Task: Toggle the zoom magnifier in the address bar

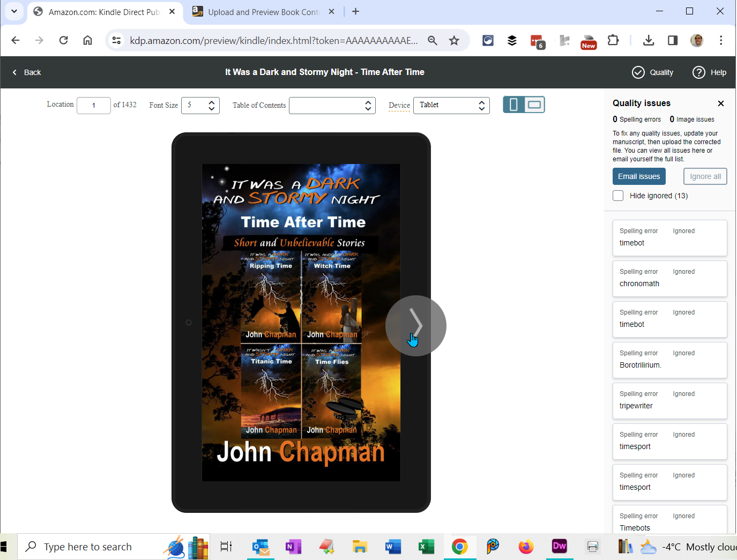Action: coord(433,40)
